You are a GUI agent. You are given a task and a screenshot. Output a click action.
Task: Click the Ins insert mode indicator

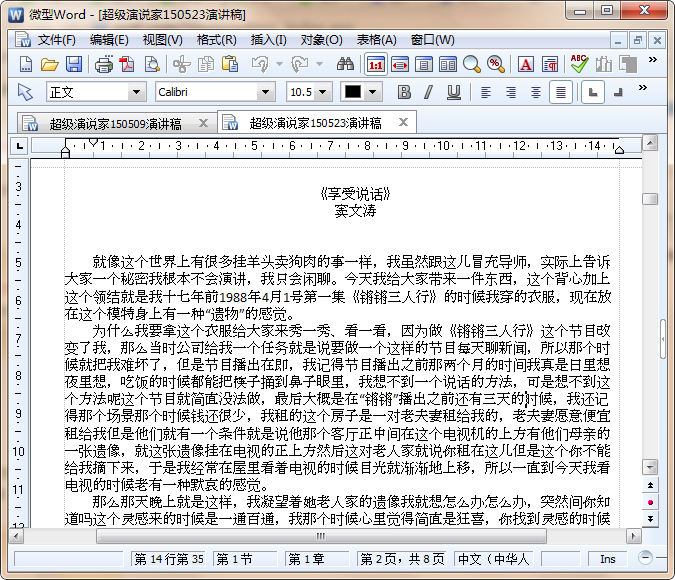point(607,559)
